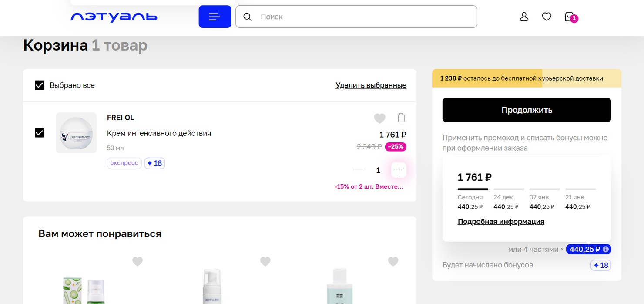Open the blue catalog menu button
Viewport: 644px width, 304px height.
point(215,17)
